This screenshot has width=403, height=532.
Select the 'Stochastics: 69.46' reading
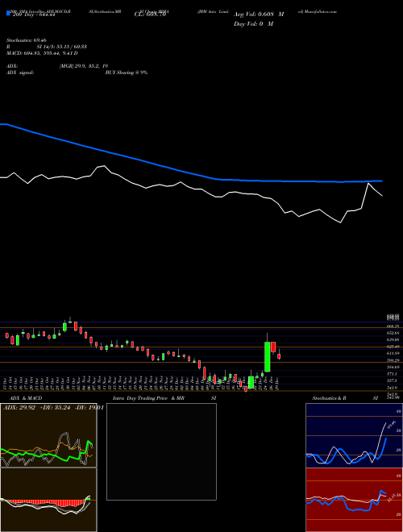[x=27, y=40]
